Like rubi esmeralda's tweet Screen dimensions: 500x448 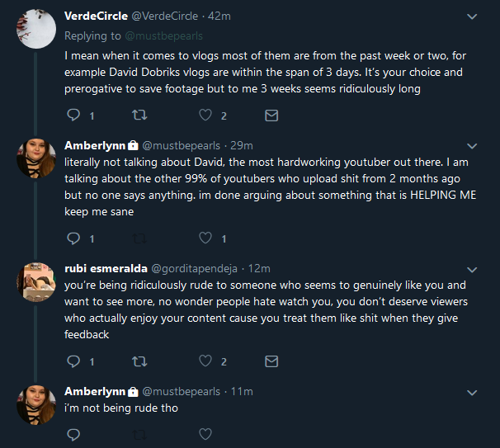pos(205,361)
